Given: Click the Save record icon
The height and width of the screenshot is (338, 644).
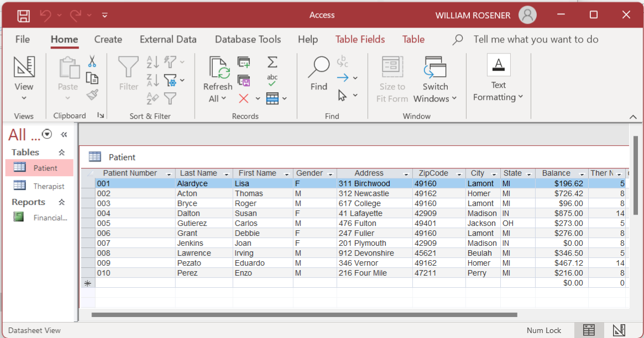Looking at the screenshot, I should [244, 81].
